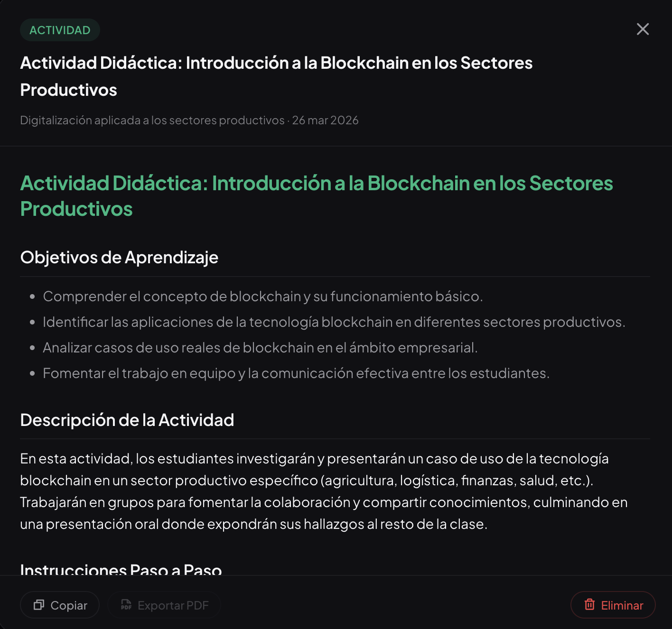Click the 'Objetivos de Aprendizaje' heading
The width and height of the screenshot is (672, 629).
coord(119,258)
